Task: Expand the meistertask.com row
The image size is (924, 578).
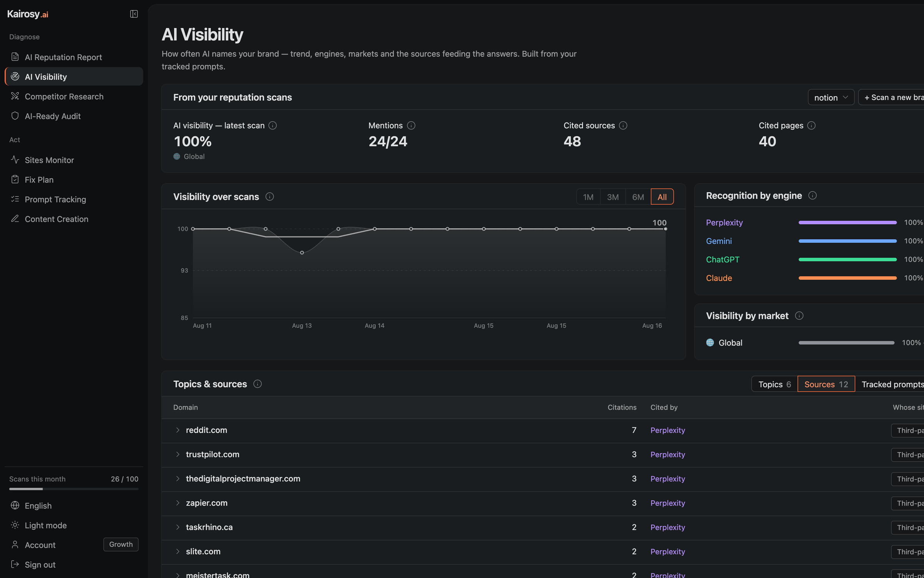Action: (x=177, y=575)
